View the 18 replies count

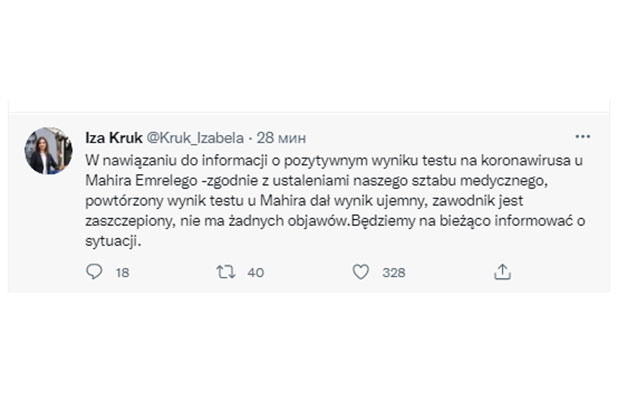[122, 272]
